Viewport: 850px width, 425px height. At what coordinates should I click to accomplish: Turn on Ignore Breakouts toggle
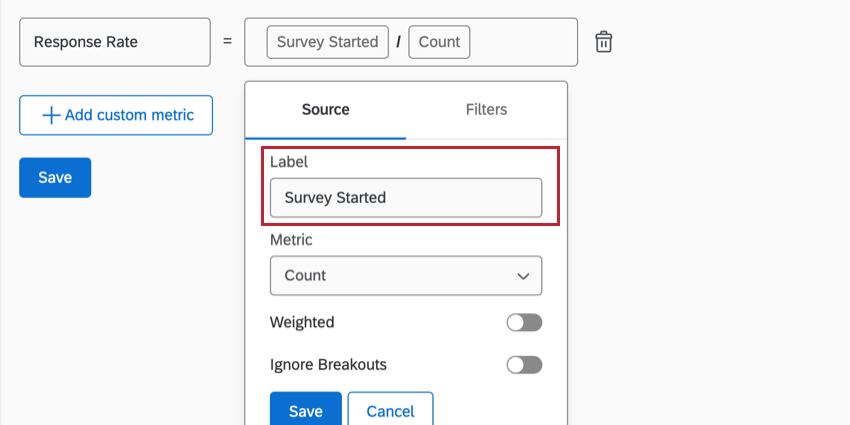click(x=524, y=365)
